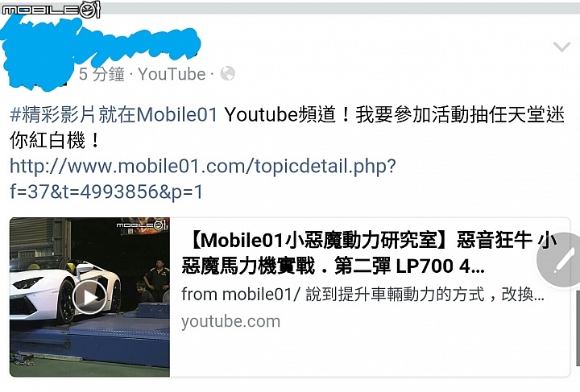The width and height of the screenshot is (580, 392).
Task: Click the 5 分鐘 post timestamp
Action: [x=101, y=74]
